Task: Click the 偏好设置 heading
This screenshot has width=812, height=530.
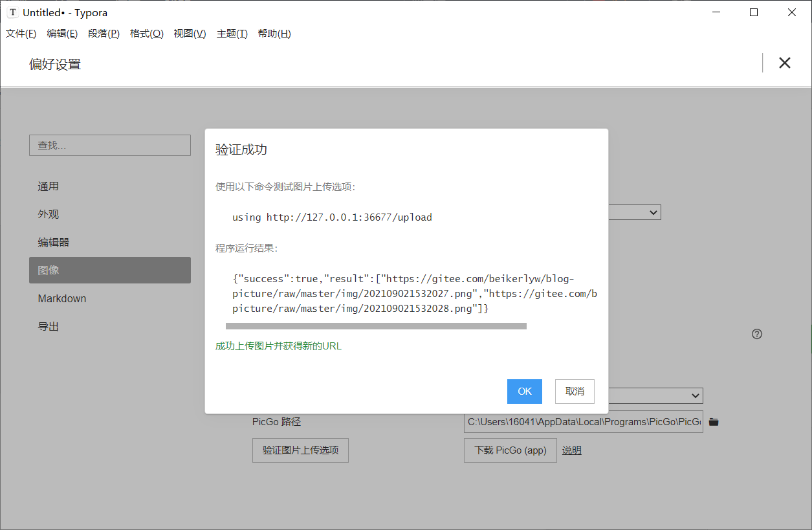Action: click(x=55, y=64)
